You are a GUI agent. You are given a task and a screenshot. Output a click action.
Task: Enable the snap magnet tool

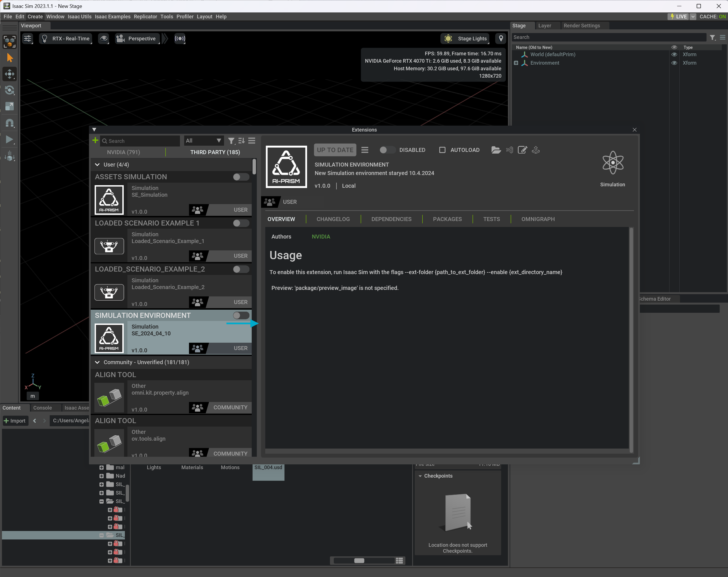(9, 123)
